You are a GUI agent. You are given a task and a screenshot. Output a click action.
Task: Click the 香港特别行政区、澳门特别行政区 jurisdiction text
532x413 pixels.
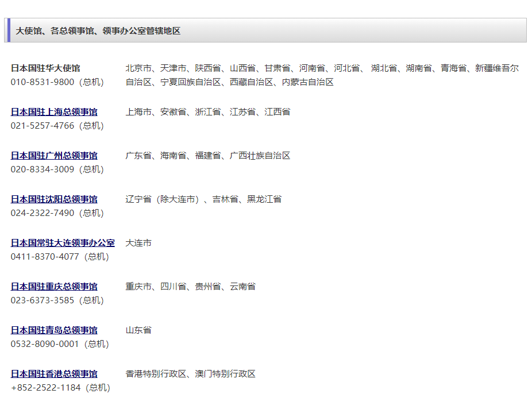190,374
